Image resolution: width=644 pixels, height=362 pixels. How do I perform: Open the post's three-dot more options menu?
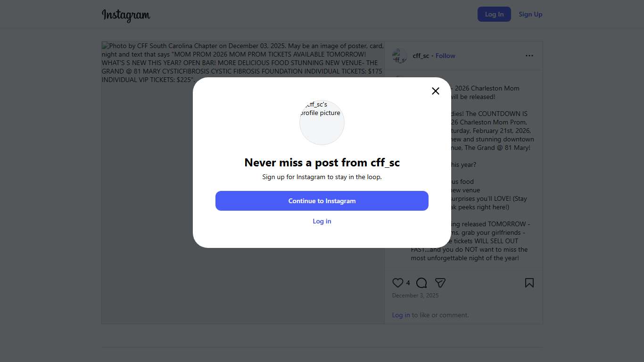click(x=529, y=56)
